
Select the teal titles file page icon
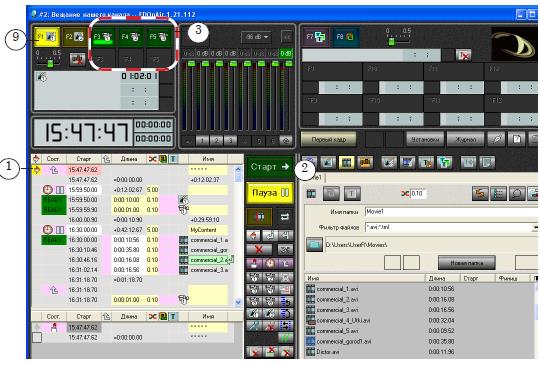pos(444,163)
